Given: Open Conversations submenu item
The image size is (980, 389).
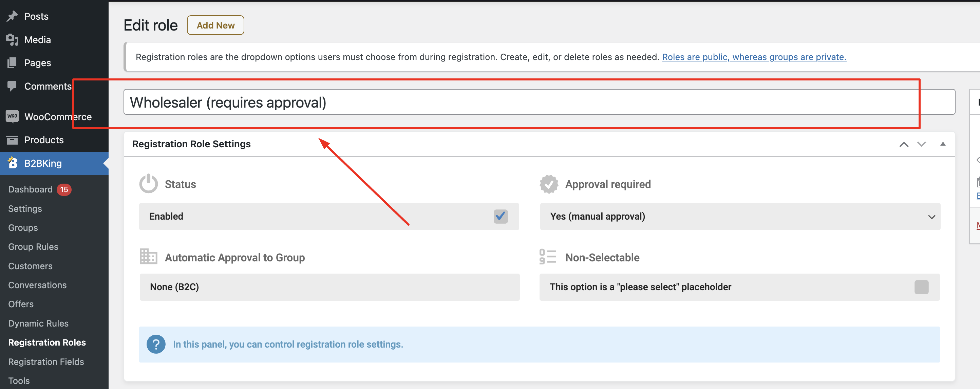Looking at the screenshot, I should [37, 285].
